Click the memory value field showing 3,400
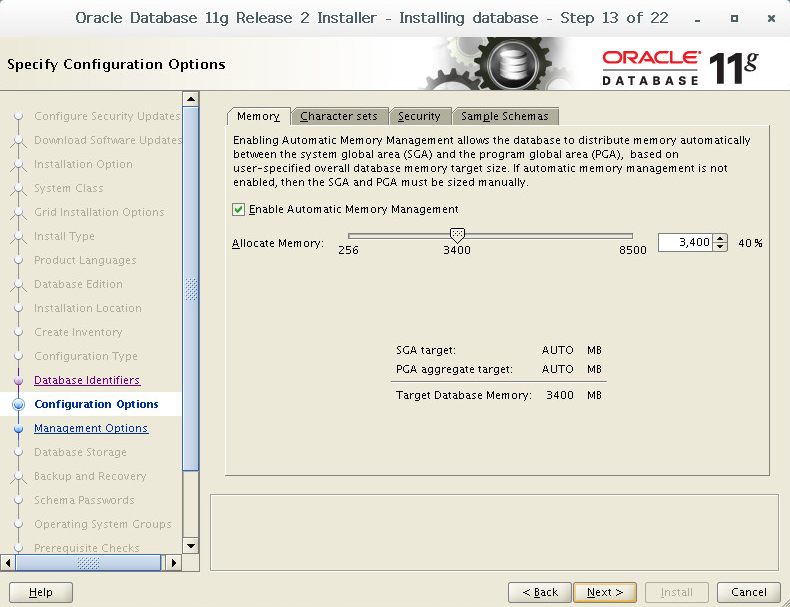 (685, 243)
